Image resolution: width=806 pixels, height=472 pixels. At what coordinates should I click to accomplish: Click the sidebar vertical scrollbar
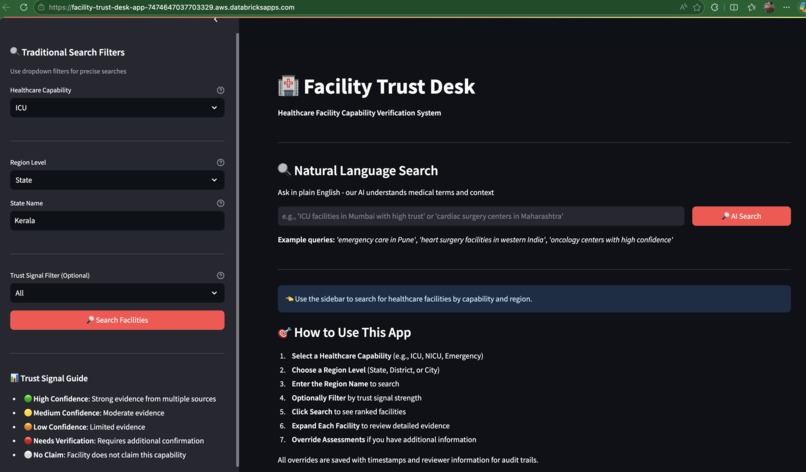(237, 249)
